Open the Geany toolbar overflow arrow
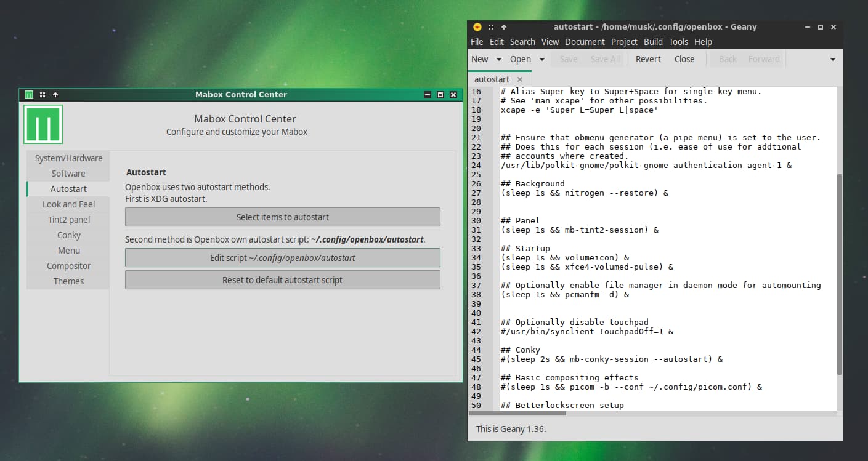This screenshot has width=868, height=461. [833, 59]
